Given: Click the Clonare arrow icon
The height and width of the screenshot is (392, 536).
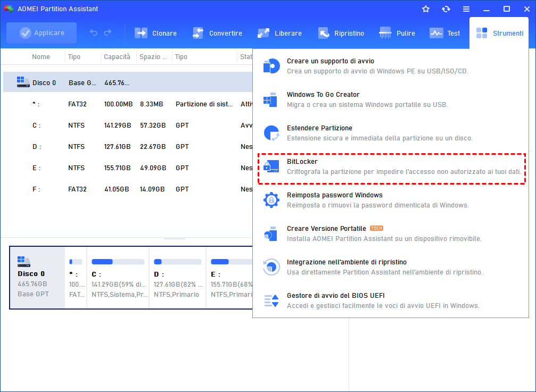Looking at the screenshot, I should point(141,33).
